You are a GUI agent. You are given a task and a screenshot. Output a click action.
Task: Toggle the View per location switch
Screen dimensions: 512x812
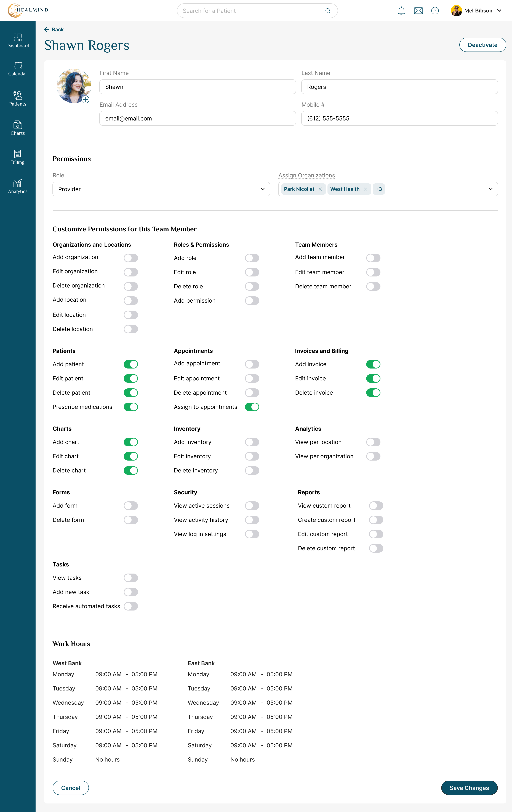(x=373, y=442)
